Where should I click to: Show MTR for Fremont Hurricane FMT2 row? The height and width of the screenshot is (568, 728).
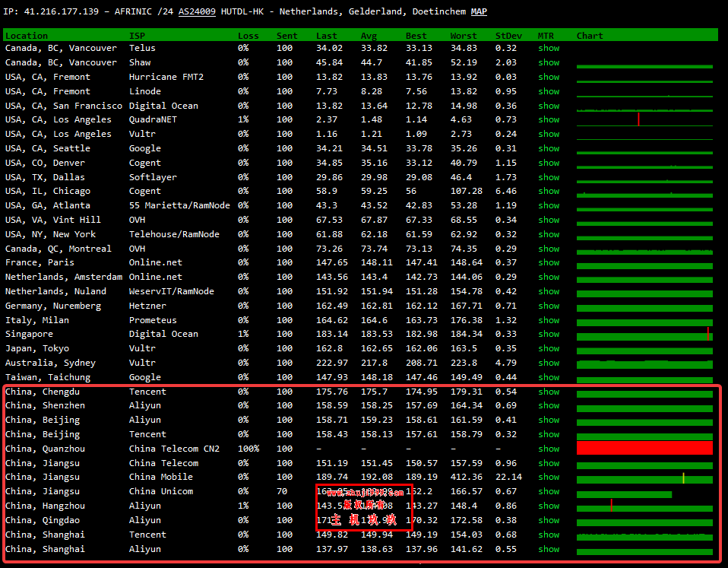pyautogui.click(x=549, y=77)
